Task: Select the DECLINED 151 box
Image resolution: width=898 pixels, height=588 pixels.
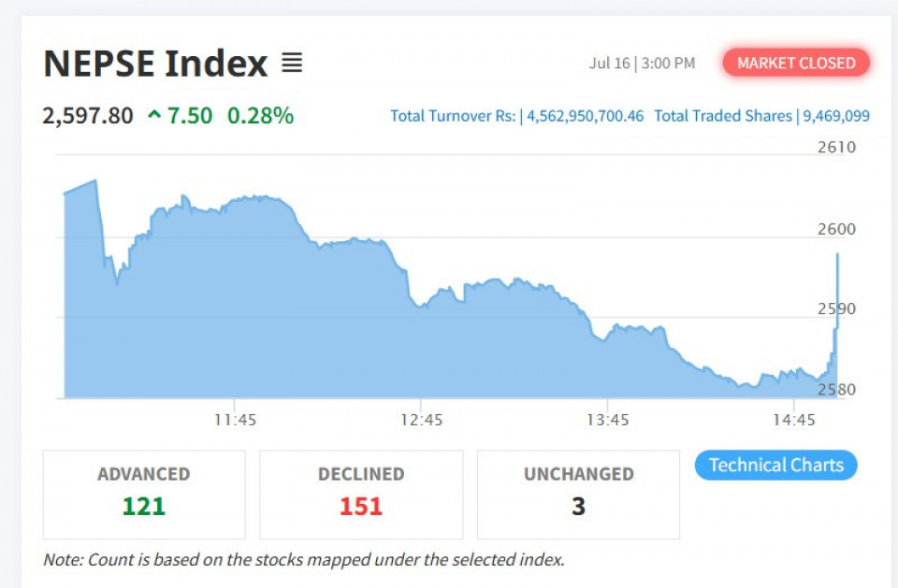Action: point(361,495)
